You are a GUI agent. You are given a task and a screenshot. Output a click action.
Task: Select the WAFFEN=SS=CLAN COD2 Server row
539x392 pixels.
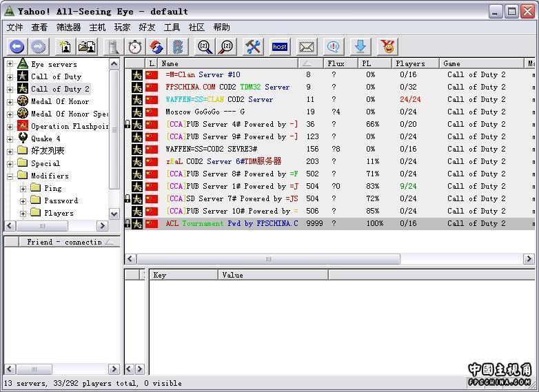pyautogui.click(x=330, y=100)
